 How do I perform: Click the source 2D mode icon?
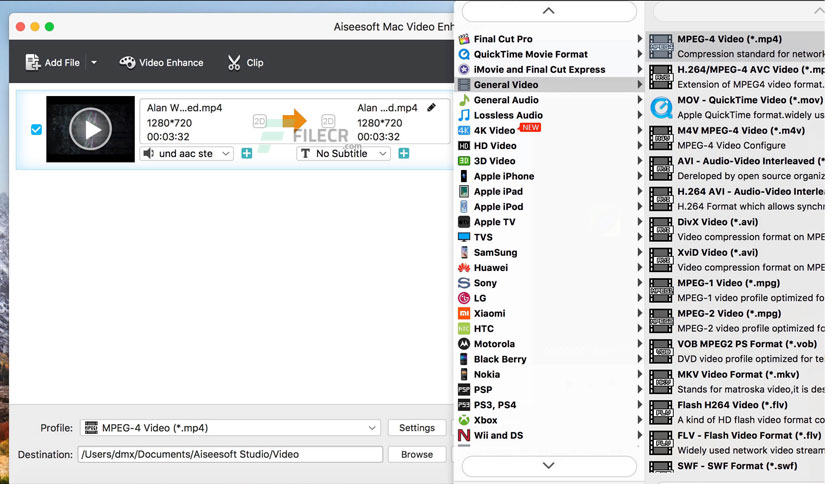pyautogui.click(x=260, y=122)
